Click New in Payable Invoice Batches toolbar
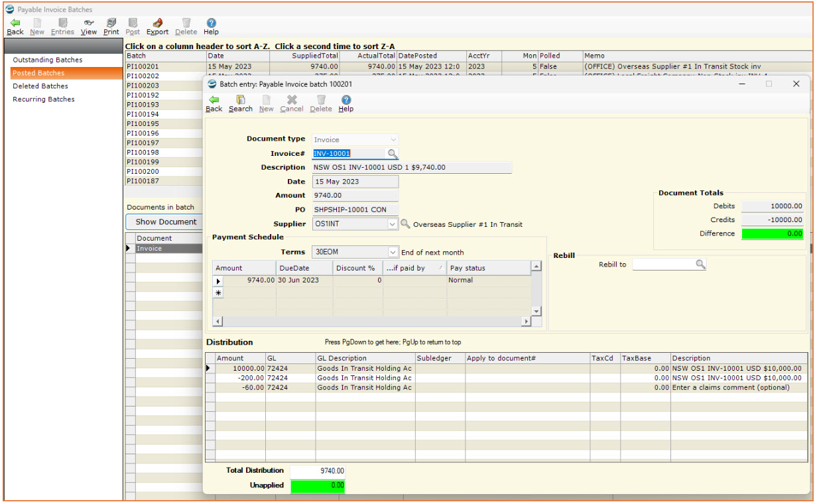815x504 pixels. 37,27
